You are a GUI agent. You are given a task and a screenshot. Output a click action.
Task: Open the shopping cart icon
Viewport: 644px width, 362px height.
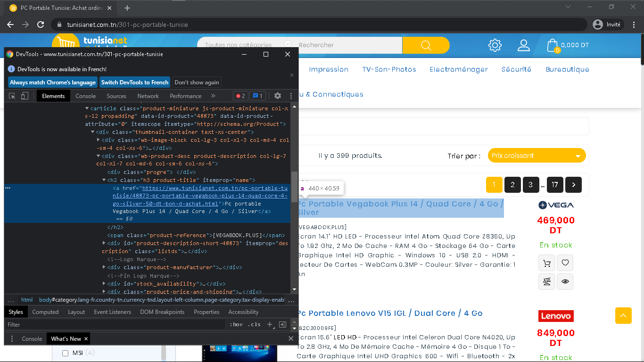(552, 45)
